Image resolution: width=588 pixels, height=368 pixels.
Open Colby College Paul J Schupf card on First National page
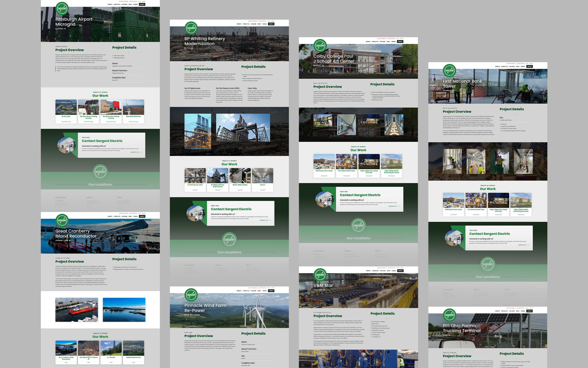(498, 204)
